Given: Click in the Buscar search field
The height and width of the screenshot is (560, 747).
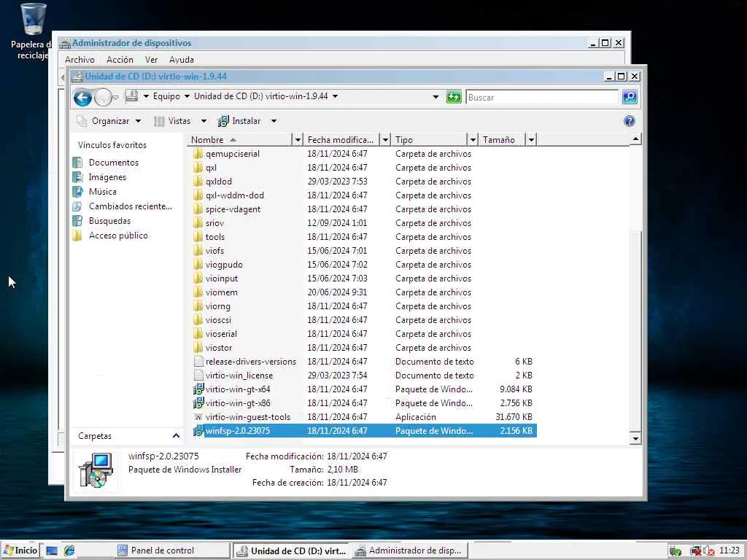Looking at the screenshot, I should click(542, 97).
